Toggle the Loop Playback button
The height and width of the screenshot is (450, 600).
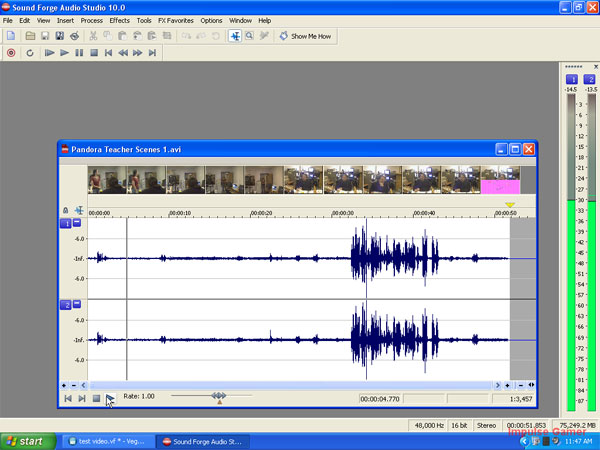(30, 53)
